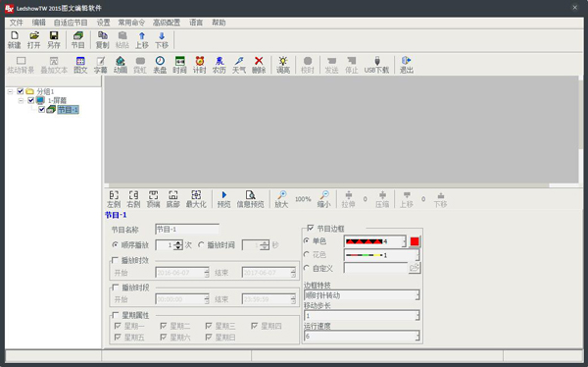Image resolution: width=588 pixels, height=367 pixels.
Task: Open the 文件 menu
Action: coord(16,23)
